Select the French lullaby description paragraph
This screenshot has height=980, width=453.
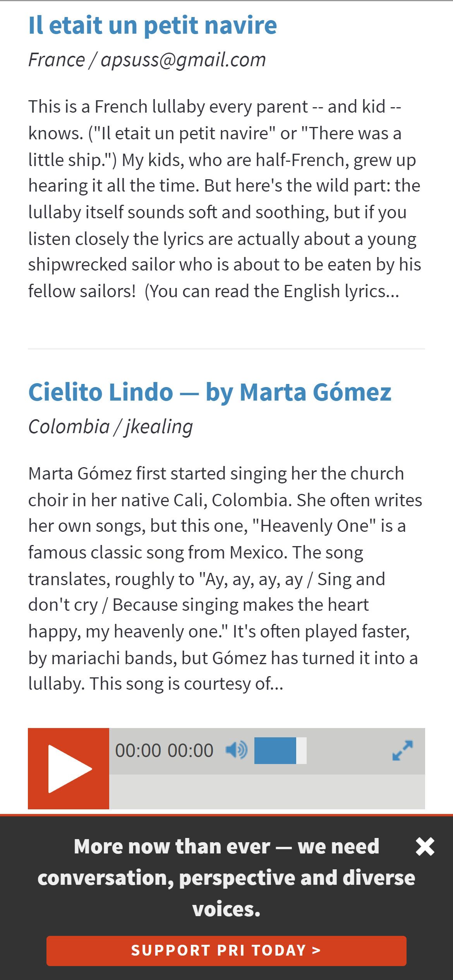point(225,199)
